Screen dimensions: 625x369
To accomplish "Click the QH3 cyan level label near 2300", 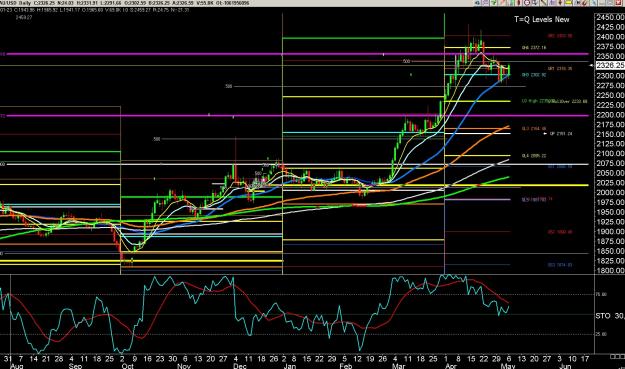I will coord(534,75).
